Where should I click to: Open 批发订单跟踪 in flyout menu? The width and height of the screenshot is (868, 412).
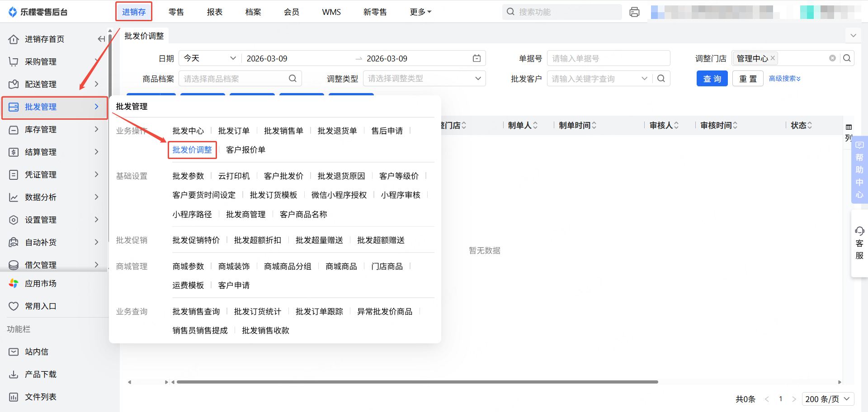[319, 312]
